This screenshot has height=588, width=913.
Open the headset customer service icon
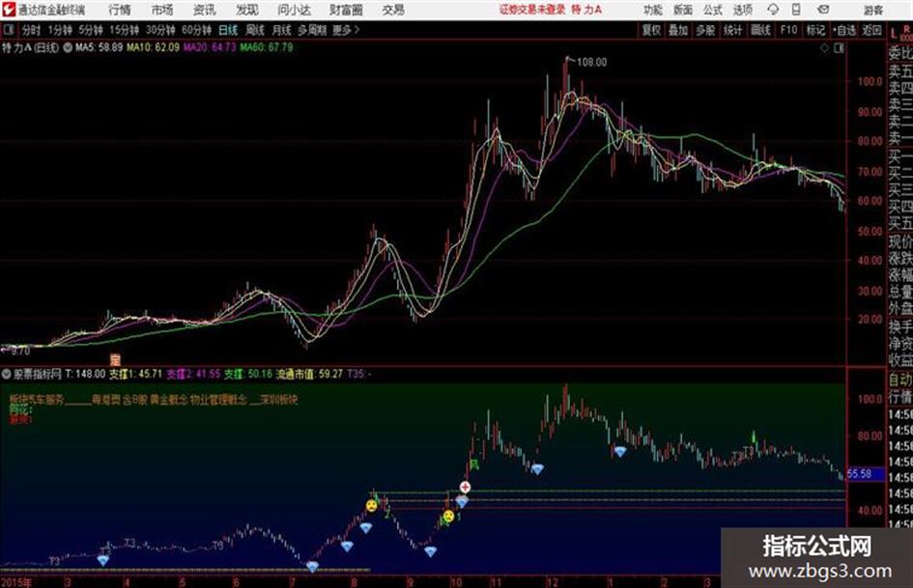click(x=773, y=10)
